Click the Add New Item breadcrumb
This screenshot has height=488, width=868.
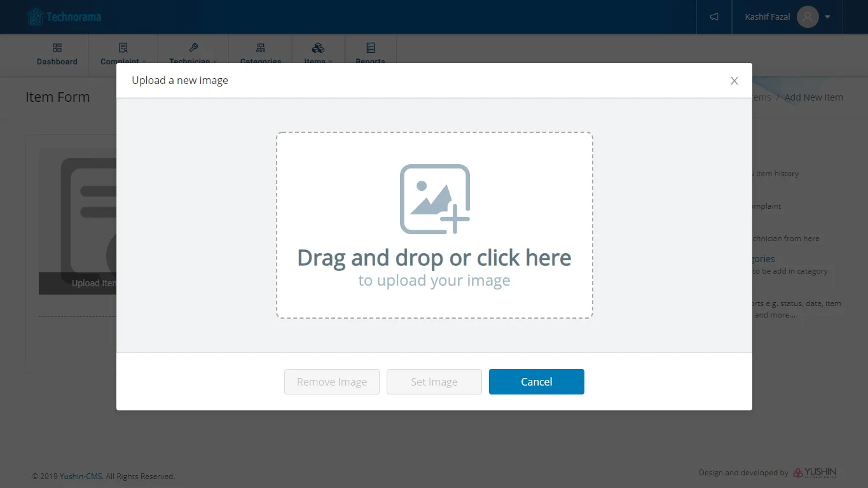click(x=813, y=97)
